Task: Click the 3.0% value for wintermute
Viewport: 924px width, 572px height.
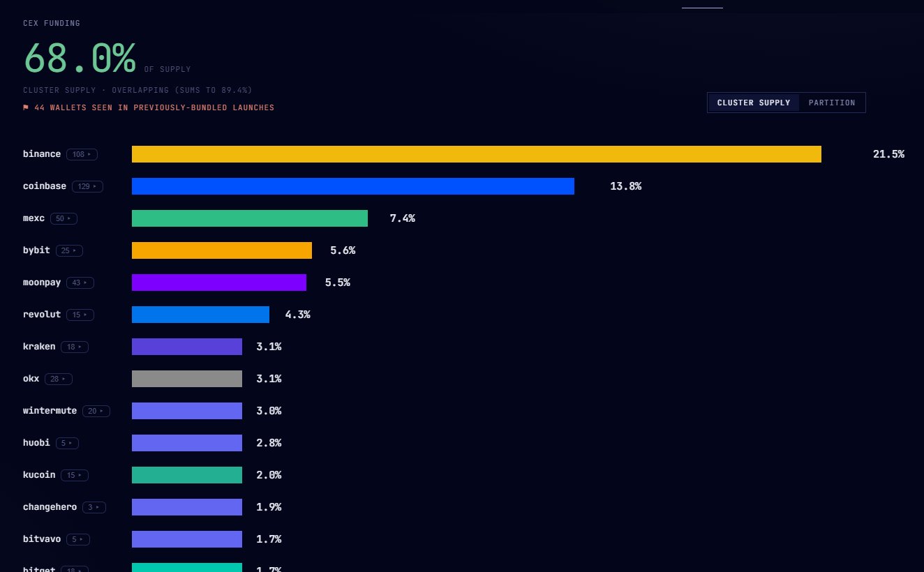Action: [x=269, y=411]
